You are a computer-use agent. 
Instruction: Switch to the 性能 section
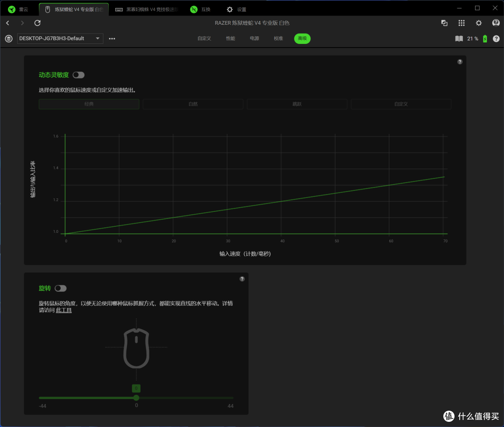[x=231, y=39]
